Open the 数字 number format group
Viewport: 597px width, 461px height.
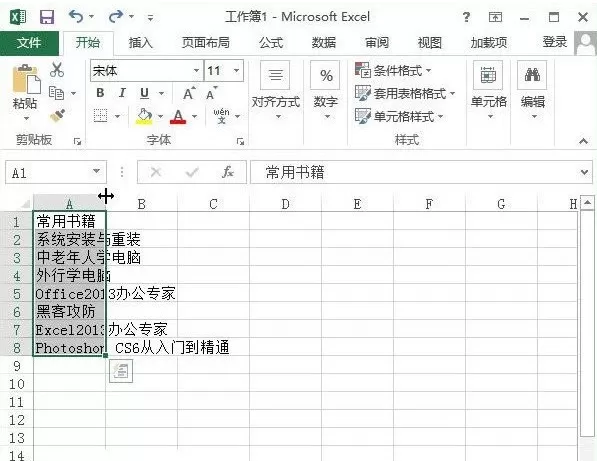(x=326, y=91)
